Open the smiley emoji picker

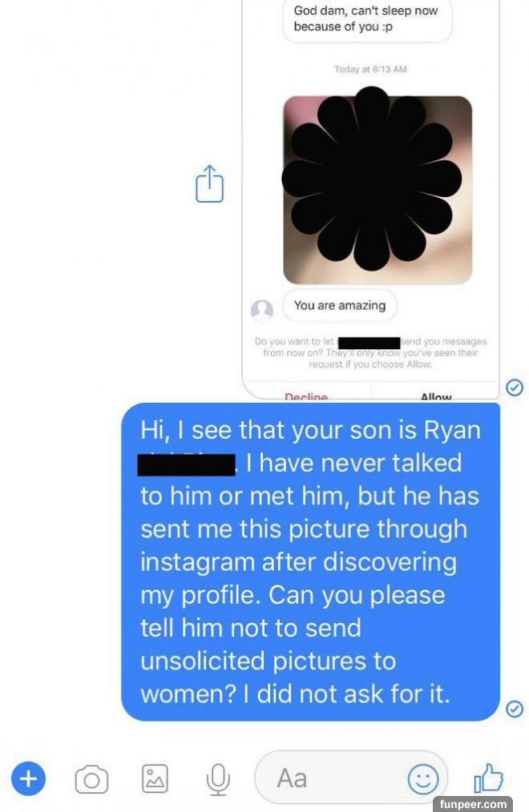click(x=423, y=778)
